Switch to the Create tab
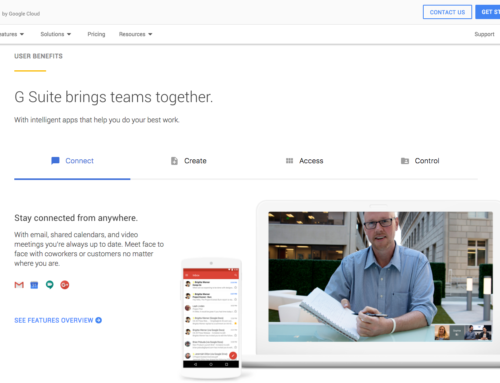Image resolution: width=500 pixels, height=383 pixels. click(188, 161)
